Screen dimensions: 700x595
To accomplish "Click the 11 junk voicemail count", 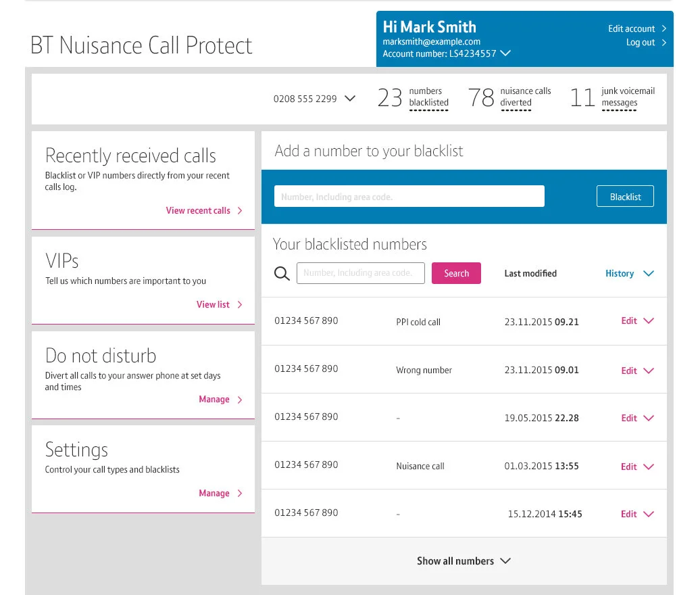I will click(582, 98).
